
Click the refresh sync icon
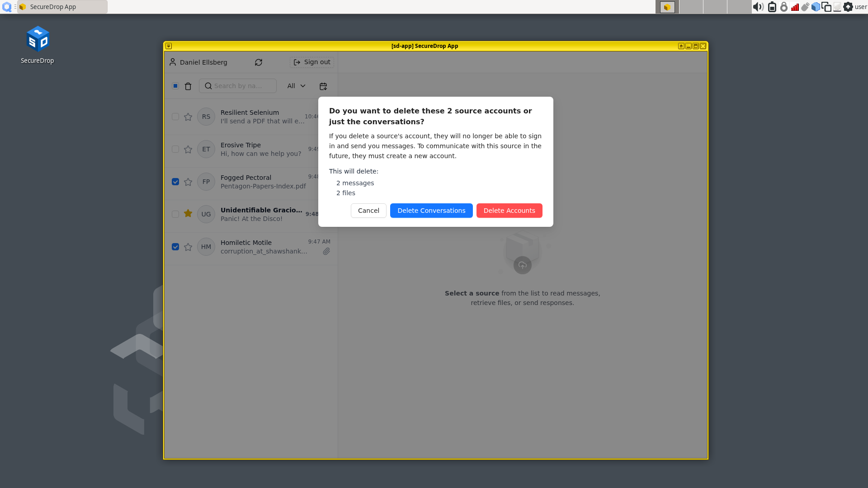pyautogui.click(x=259, y=62)
